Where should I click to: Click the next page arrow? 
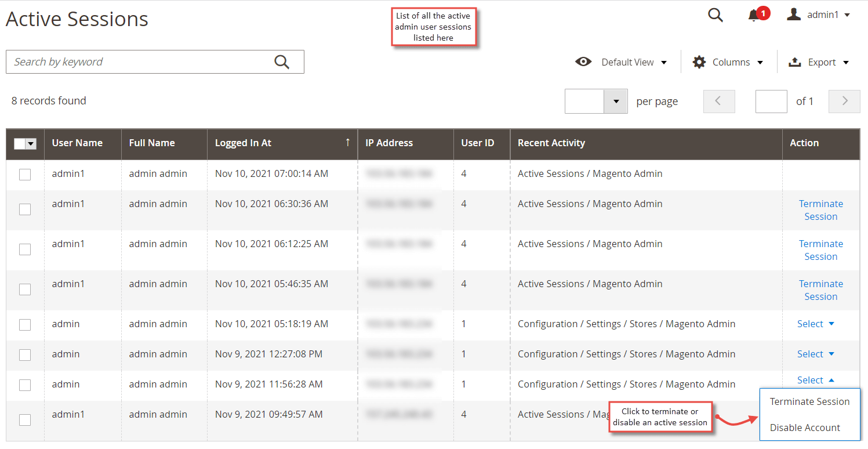click(x=844, y=101)
